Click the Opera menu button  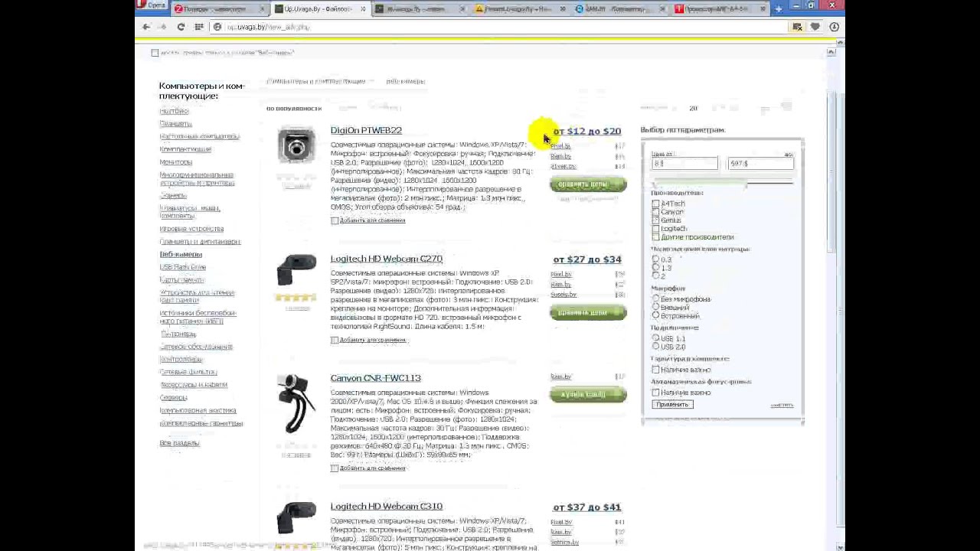(x=152, y=5)
